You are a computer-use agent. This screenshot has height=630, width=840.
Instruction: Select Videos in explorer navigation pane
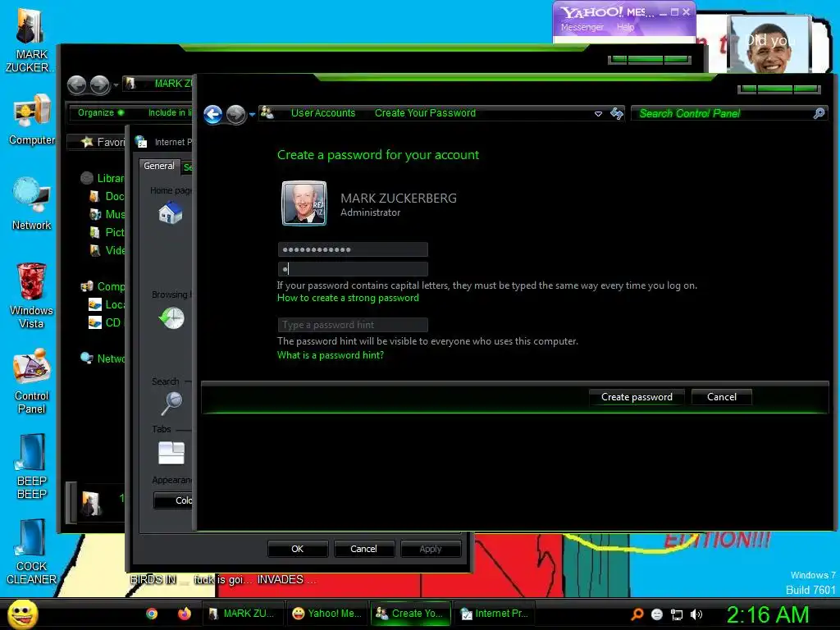coord(107,250)
